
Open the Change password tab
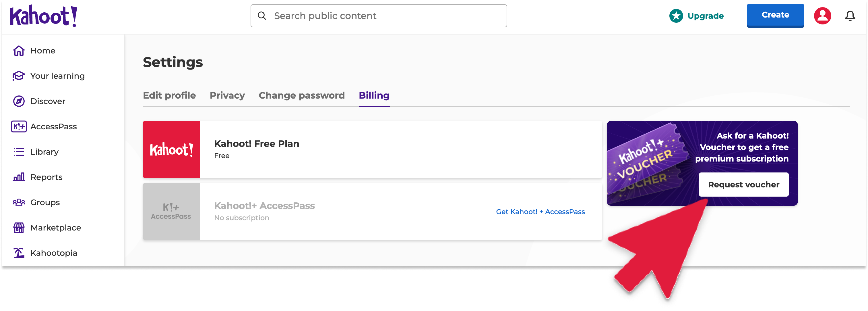tap(302, 95)
